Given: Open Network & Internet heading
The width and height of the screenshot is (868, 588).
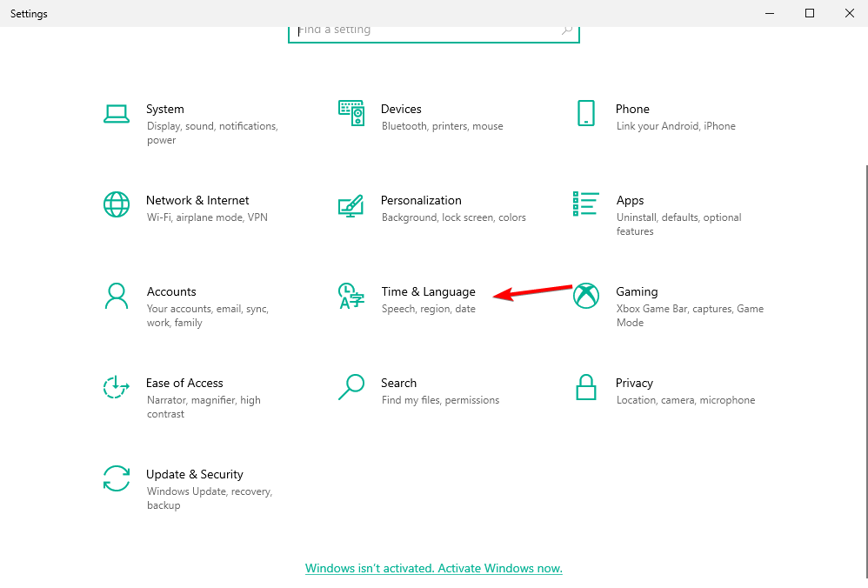Looking at the screenshot, I should coord(197,200).
